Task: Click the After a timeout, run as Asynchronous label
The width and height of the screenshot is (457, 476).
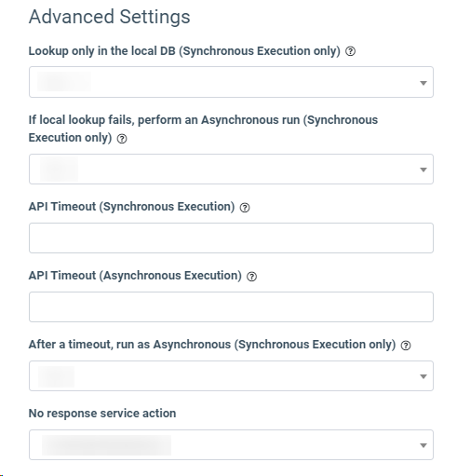Action: coord(212,345)
